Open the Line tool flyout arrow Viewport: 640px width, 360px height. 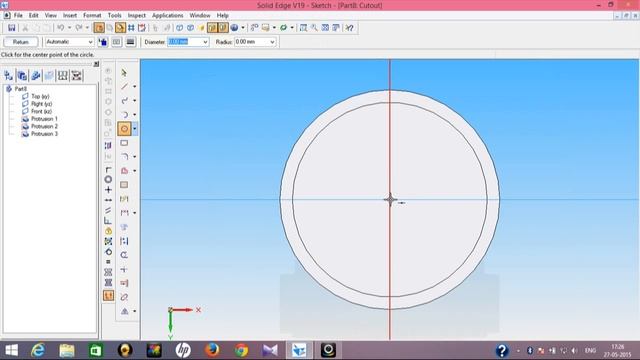click(x=135, y=87)
